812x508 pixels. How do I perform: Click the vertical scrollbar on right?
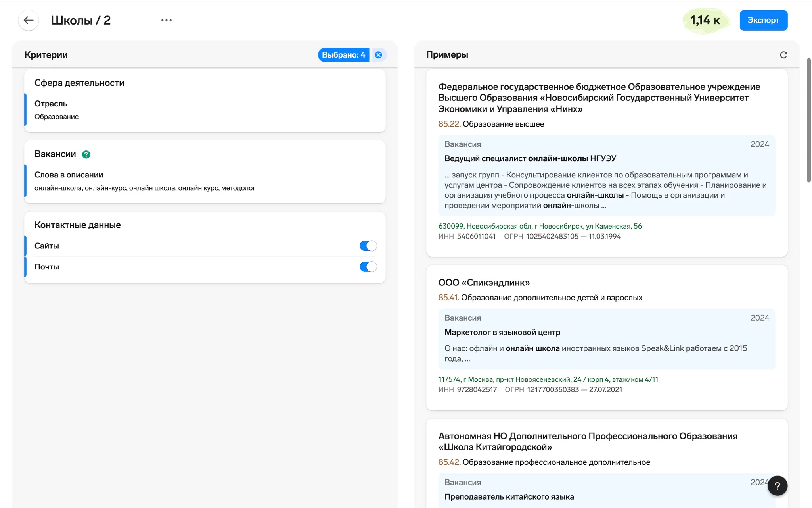(x=809, y=120)
